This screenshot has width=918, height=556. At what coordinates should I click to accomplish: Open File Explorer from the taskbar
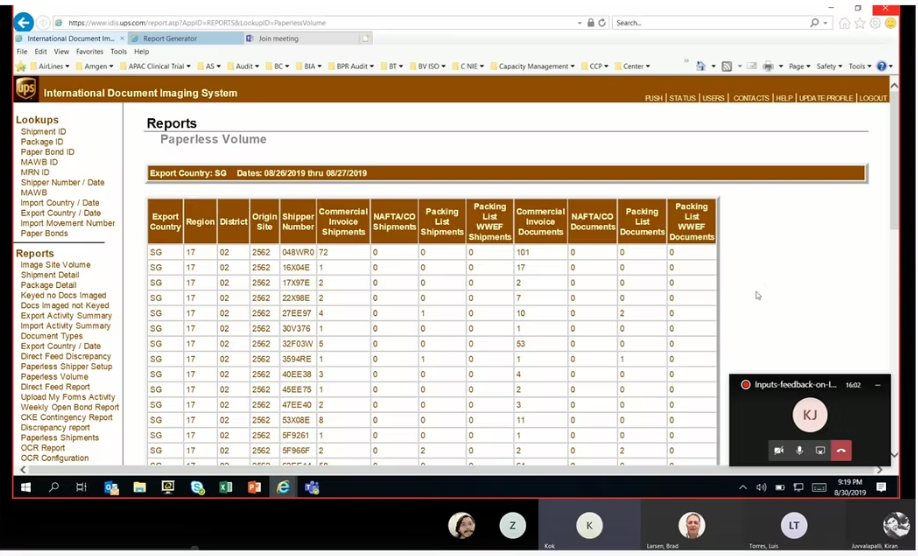pos(139,488)
